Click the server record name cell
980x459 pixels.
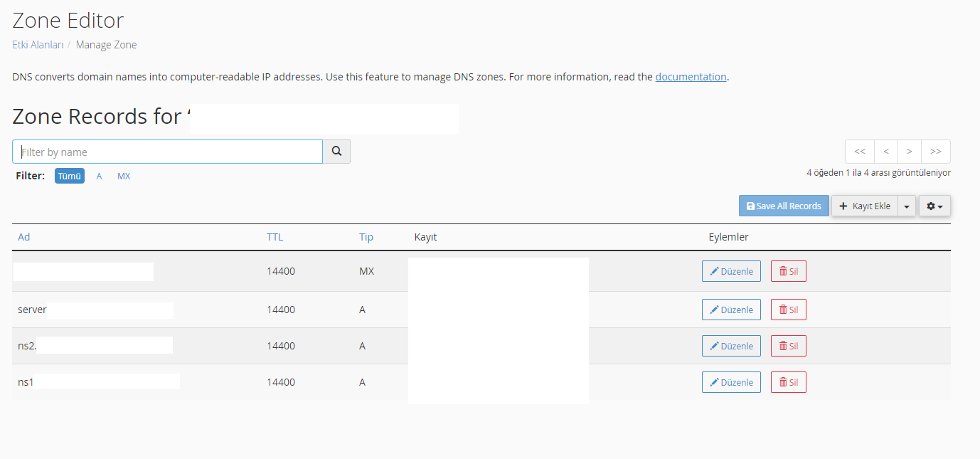coord(32,310)
